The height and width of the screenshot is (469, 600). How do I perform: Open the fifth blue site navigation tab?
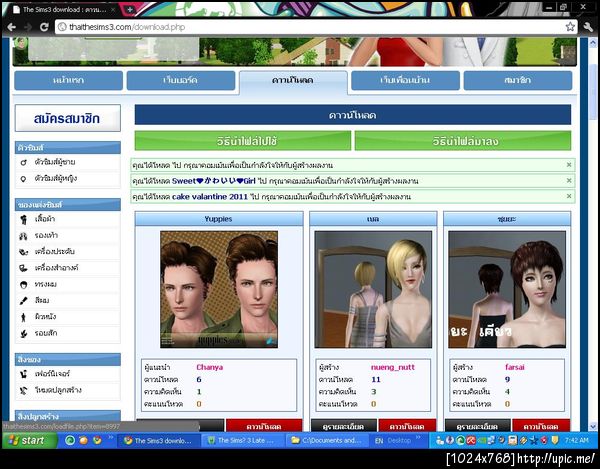(x=518, y=80)
